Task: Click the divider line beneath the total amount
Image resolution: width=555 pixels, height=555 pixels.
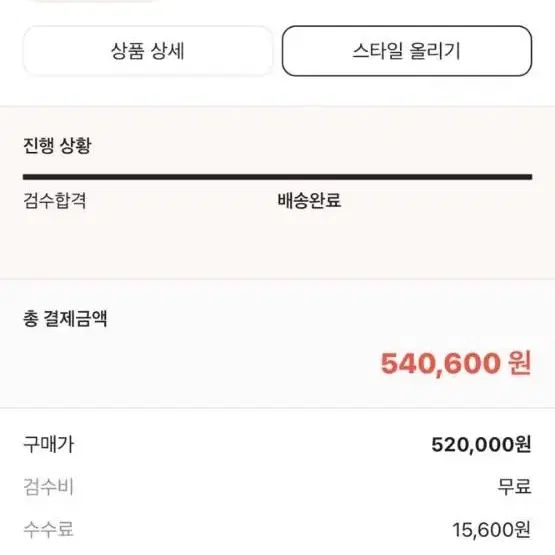Action: tap(278, 408)
